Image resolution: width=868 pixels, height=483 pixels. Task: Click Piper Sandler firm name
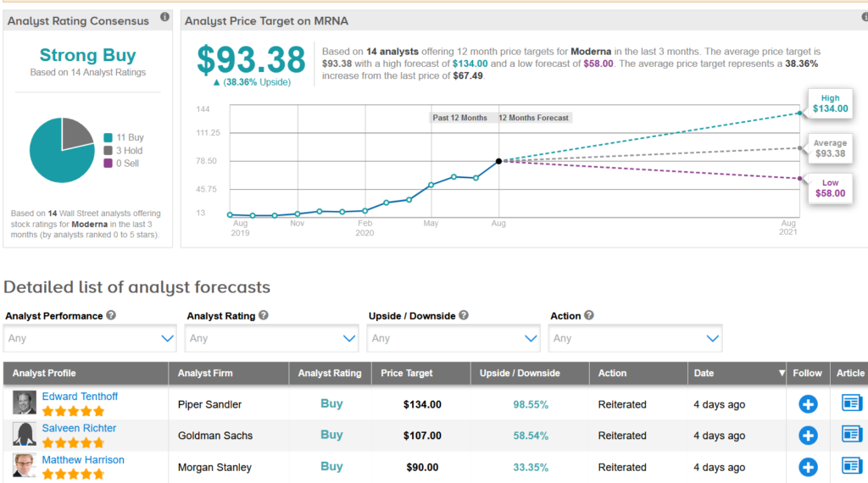tap(210, 404)
